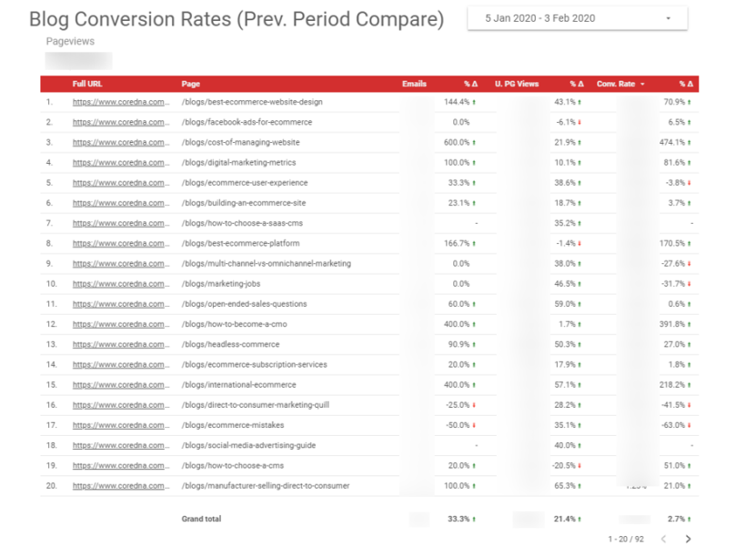The width and height of the screenshot is (756, 557).
Task: Select page path /blogs/manufacturer-selling-direct-to-consumer
Action: 266,486
